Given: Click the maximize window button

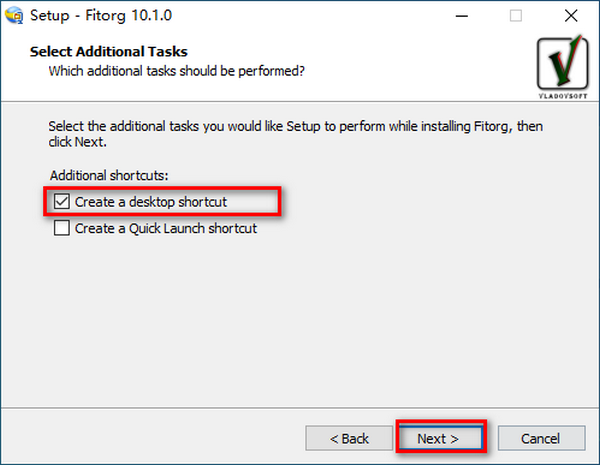Looking at the screenshot, I should (x=516, y=16).
